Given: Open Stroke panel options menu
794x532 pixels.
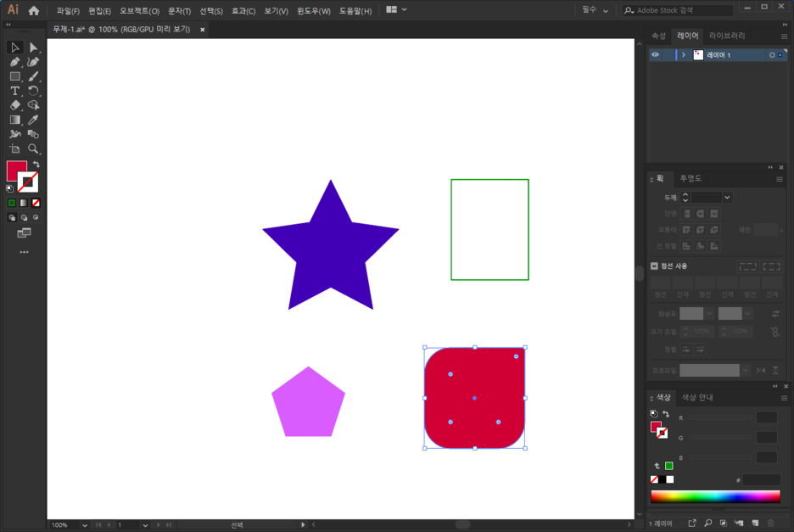Looking at the screenshot, I should [x=780, y=179].
